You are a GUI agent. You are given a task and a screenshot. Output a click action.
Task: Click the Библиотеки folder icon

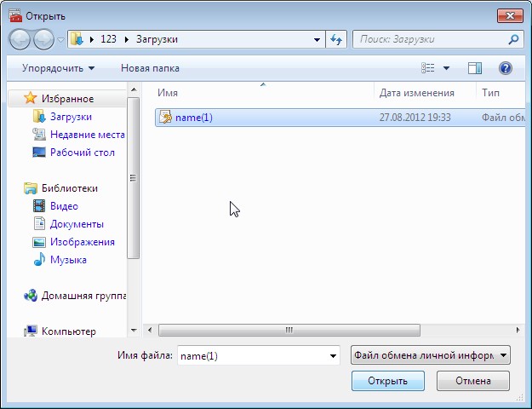pyautogui.click(x=31, y=188)
